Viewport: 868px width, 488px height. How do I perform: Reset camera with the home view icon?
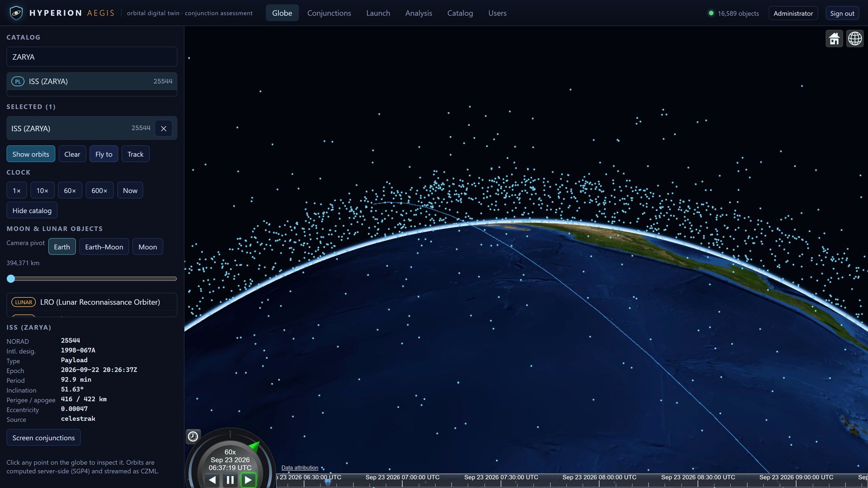tap(834, 38)
